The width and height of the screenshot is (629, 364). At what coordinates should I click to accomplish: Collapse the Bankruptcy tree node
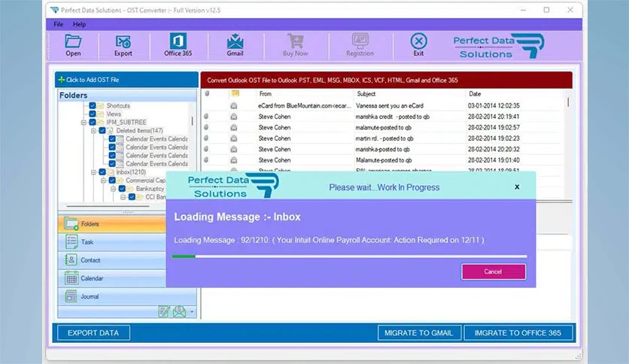(x=113, y=189)
